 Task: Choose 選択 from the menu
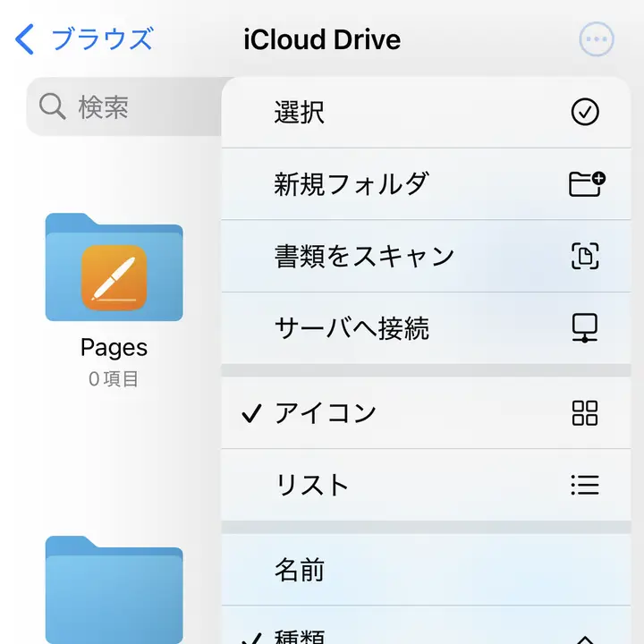tap(300, 112)
